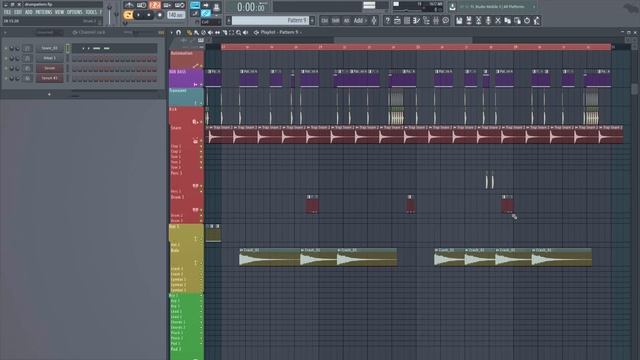Click the red timeline bar ruler
This screenshot has height=360, width=640.
point(416,47)
